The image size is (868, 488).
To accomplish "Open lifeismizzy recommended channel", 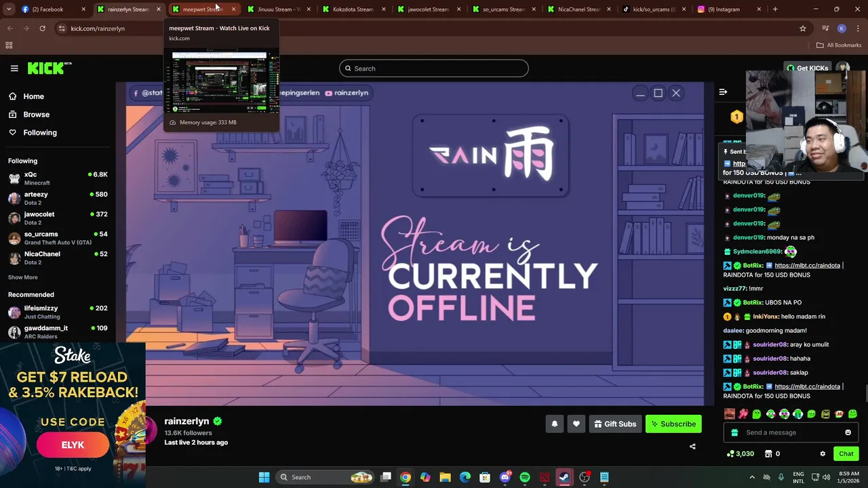I will click(58, 312).
